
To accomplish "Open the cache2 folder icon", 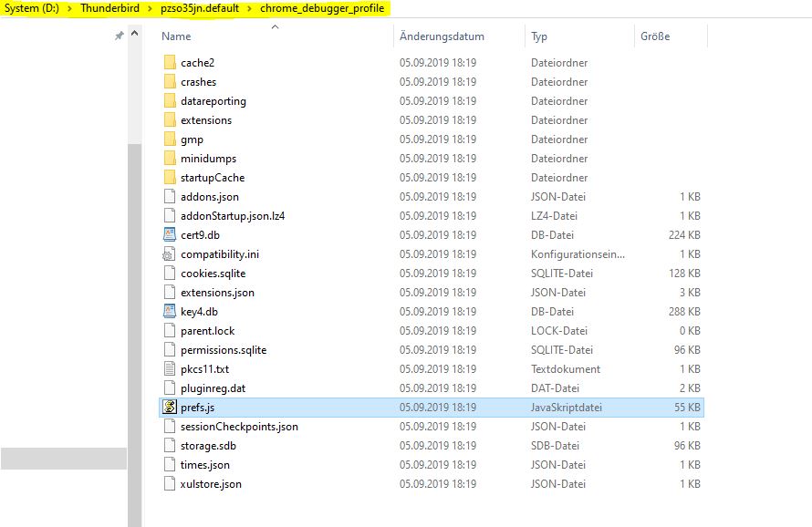I will pos(170,63).
